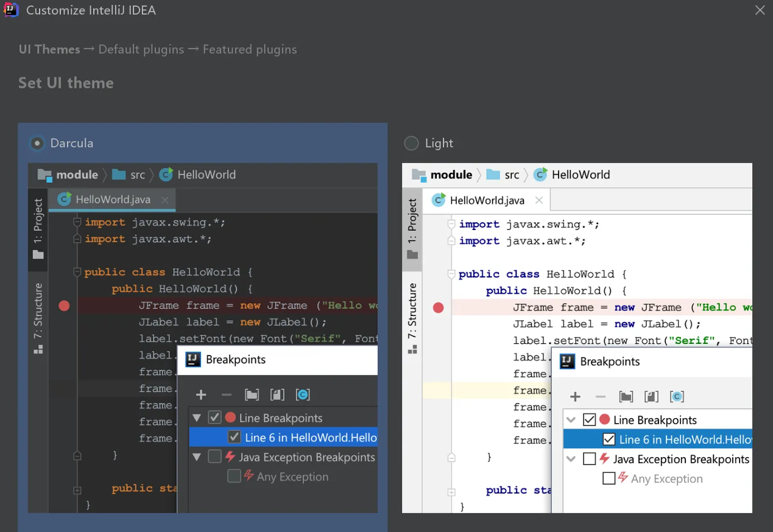Collapse Line Breakpoints node in Darcula preview
Image resolution: width=773 pixels, height=532 pixels.
click(x=197, y=418)
